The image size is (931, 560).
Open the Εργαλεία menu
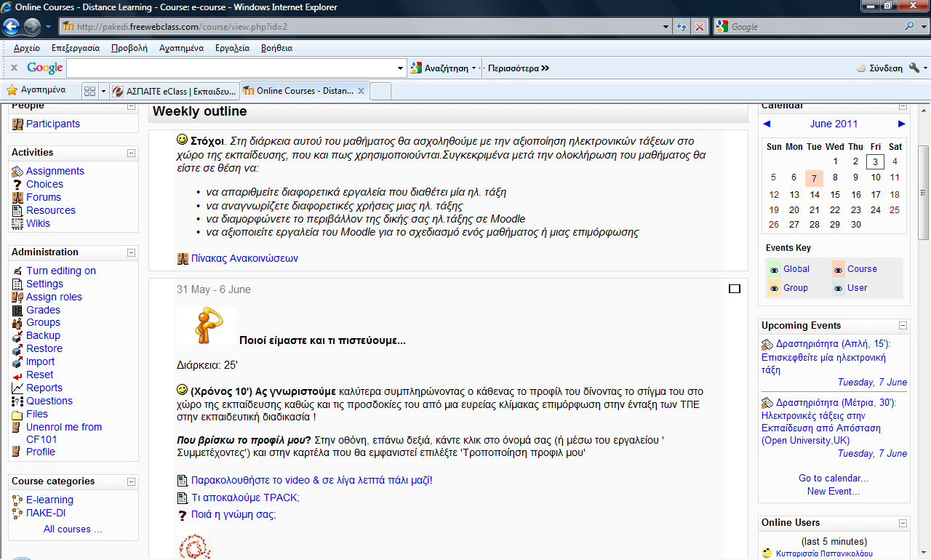pyautogui.click(x=232, y=48)
